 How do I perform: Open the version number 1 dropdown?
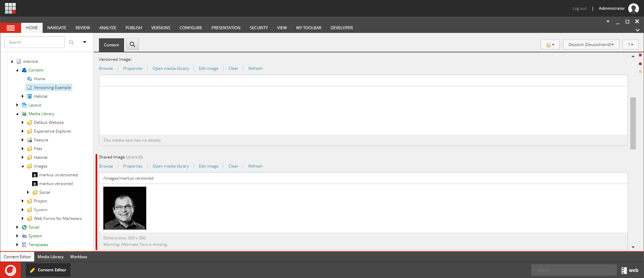(631, 44)
